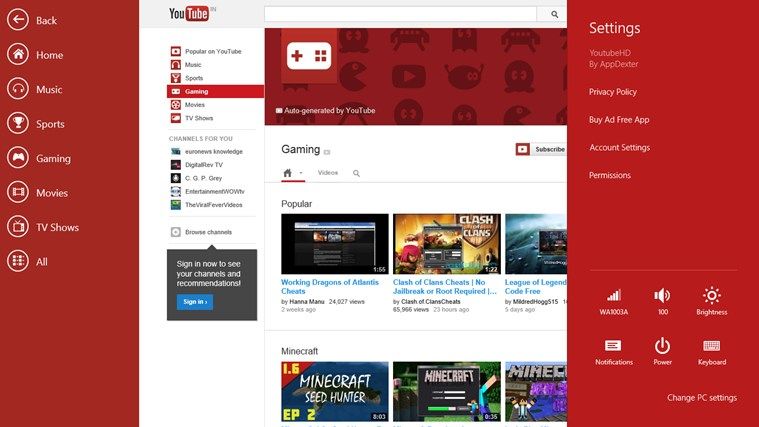The width and height of the screenshot is (759, 427).
Task: Click the Browse channels plus icon
Action: pos(176,232)
